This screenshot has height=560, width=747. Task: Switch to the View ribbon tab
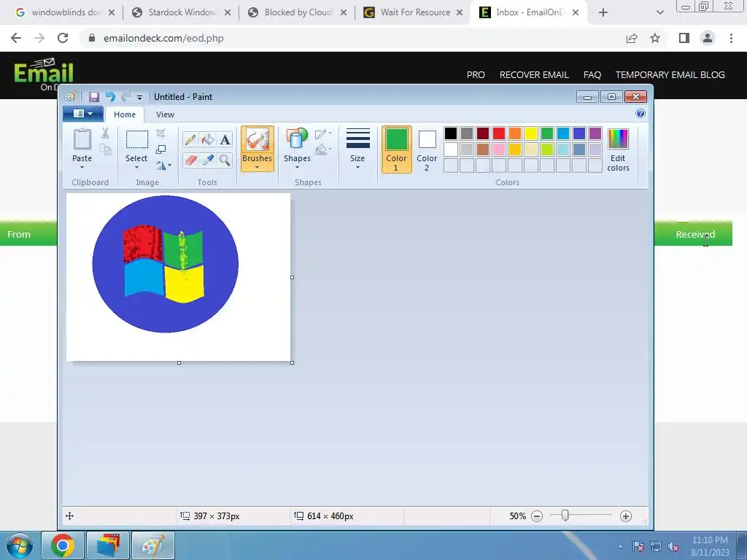(x=165, y=114)
